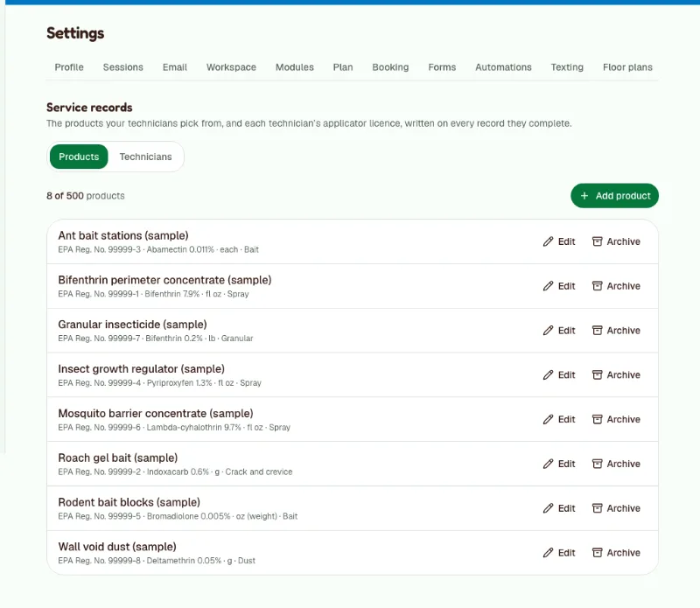Click product name 'Ant bait stations (sample)'
This screenshot has width=700, height=608.
(x=123, y=235)
